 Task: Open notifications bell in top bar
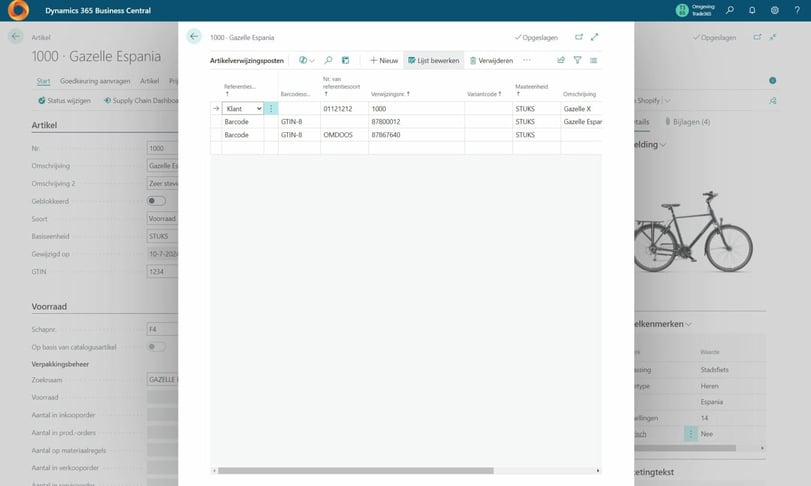pos(752,10)
